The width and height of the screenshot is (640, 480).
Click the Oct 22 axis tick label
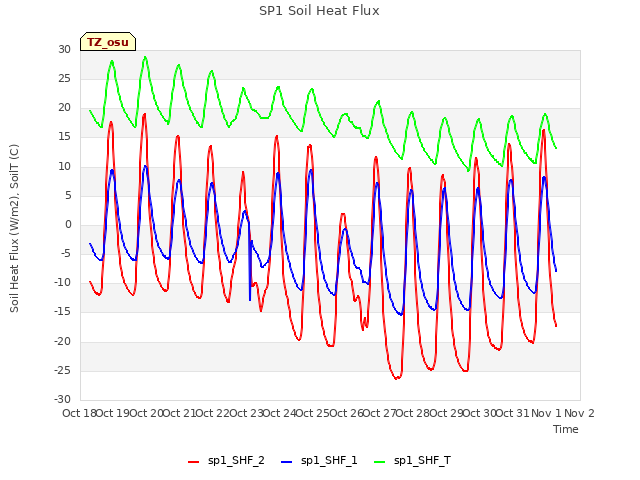pos(213,413)
